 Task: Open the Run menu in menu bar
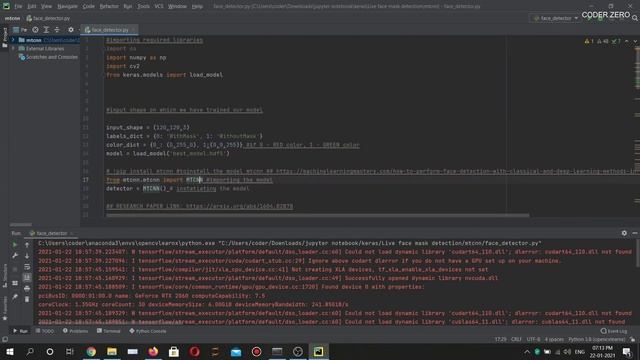(x=128, y=6)
